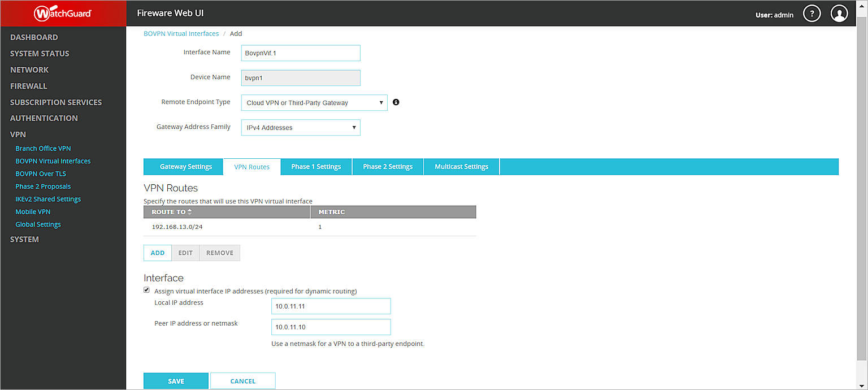Click the Local IP address field

click(x=331, y=306)
